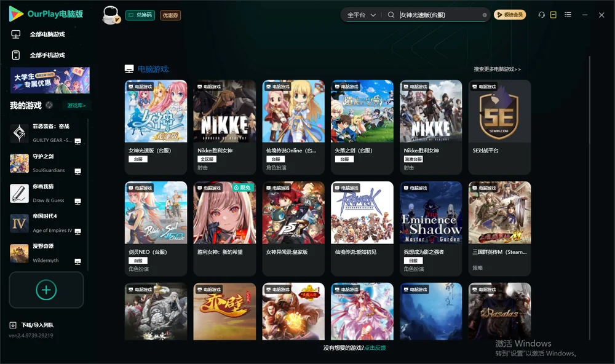The image size is (615, 364).
Task: Open the 仙境传说Online game card
Action: pyautogui.click(x=293, y=127)
